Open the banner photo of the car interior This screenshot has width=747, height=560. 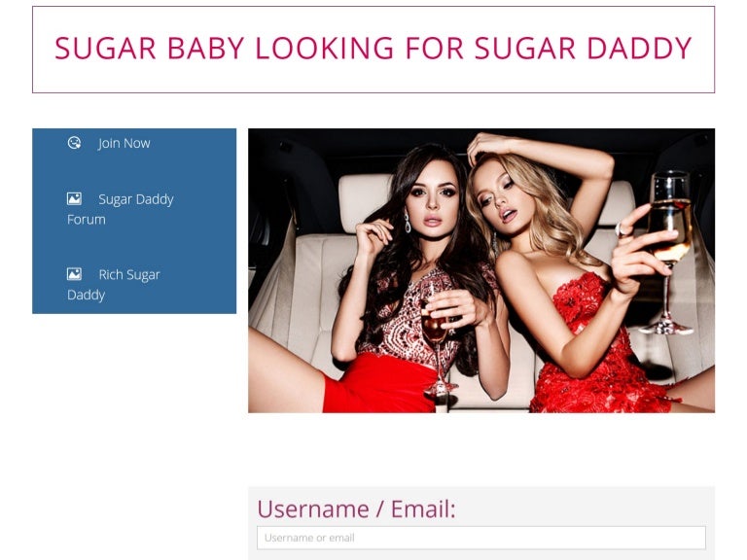coord(481,270)
